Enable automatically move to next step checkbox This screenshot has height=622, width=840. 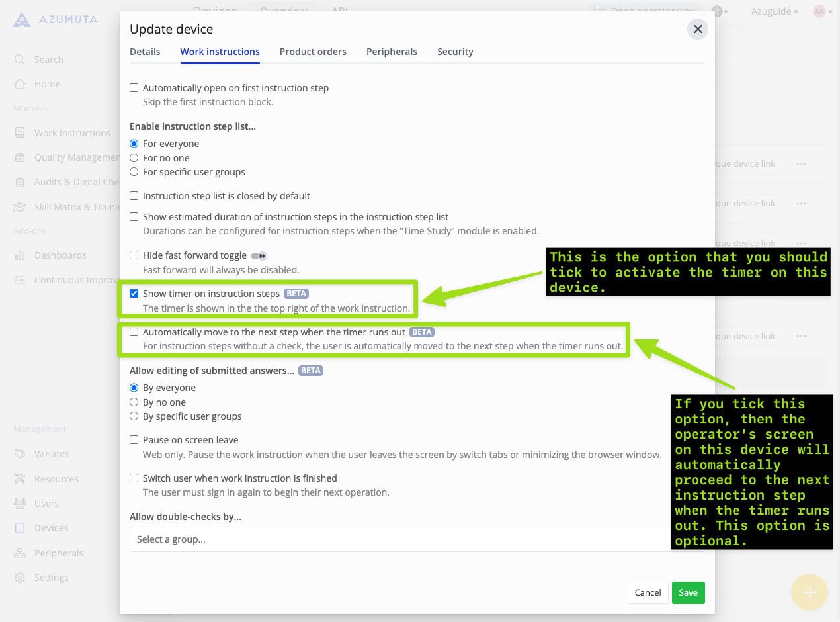coord(134,332)
